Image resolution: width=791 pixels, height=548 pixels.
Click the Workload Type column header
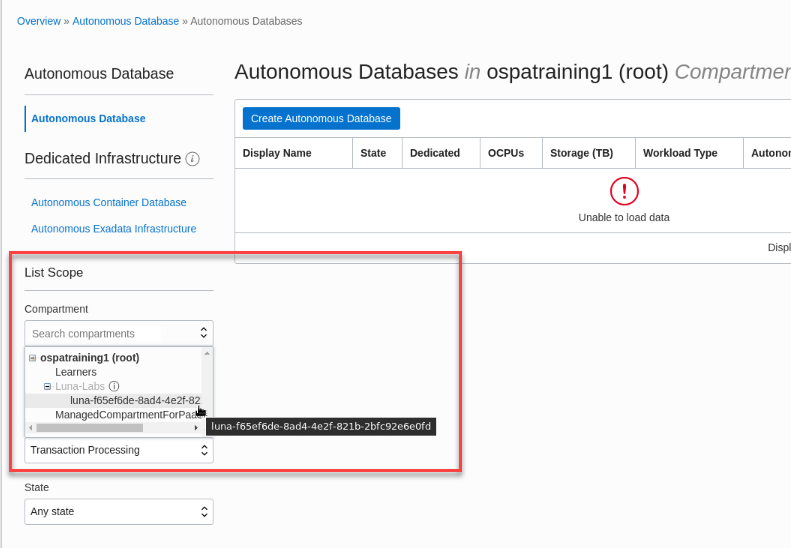(x=680, y=153)
